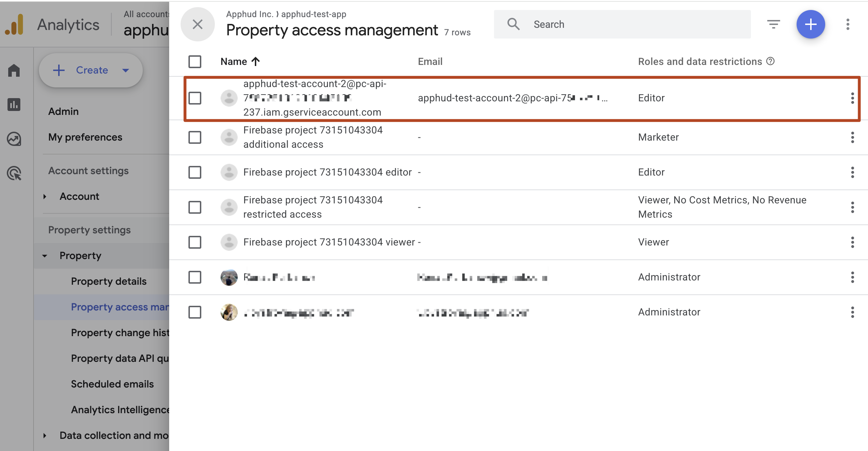The width and height of the screenshot is (868, 451).
Task: Click the Firebase additional access avatar icon
Action: (x=229, y=137)
